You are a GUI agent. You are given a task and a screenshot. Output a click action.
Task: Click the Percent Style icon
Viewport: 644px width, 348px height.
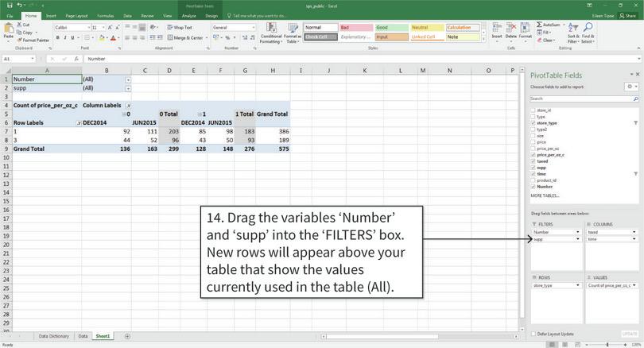pos(227,38)
